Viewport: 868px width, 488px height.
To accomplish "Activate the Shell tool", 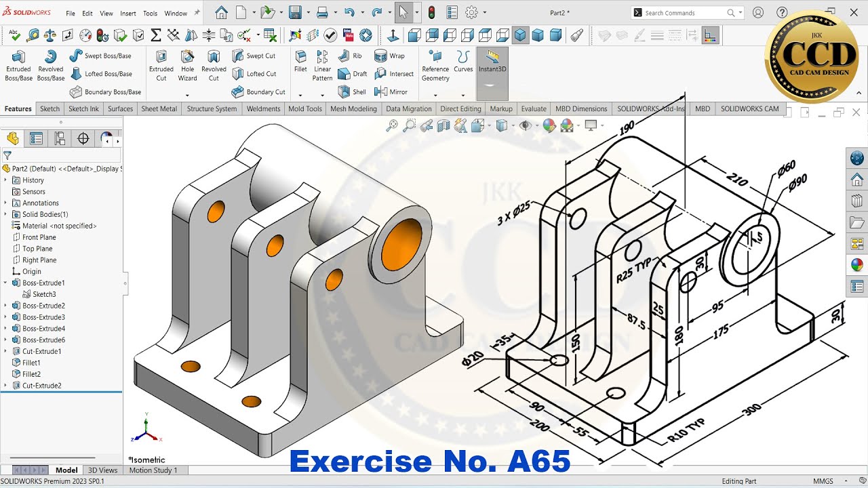I will [352, 91].
